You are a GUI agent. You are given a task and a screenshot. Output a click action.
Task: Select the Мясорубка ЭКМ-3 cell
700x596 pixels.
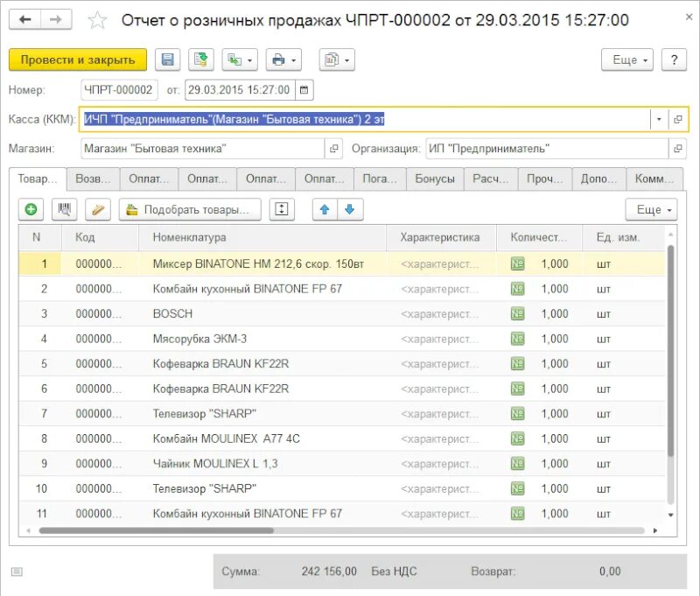point(262,339)
